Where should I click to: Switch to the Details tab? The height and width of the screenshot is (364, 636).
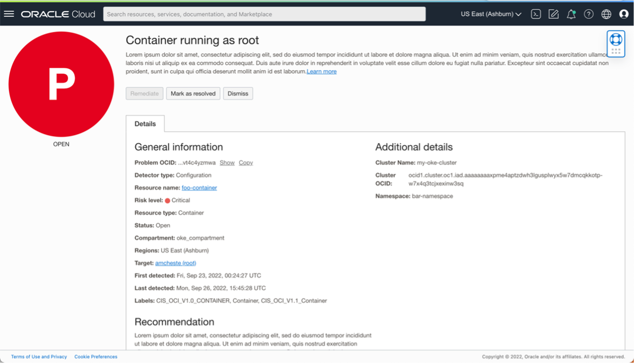[145, 123]
